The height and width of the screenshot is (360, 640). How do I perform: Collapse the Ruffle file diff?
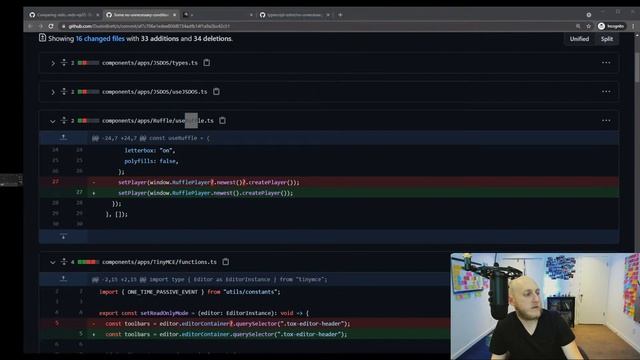(x=53, y=121)
